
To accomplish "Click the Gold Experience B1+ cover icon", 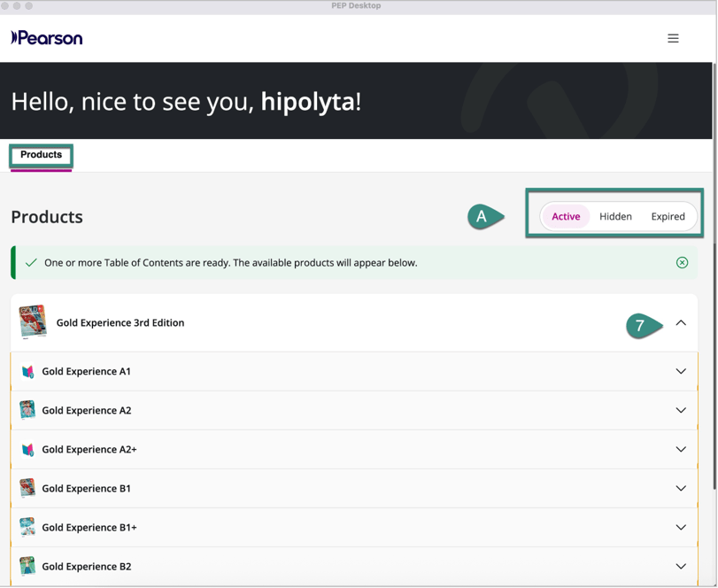I will click(27, 527).
